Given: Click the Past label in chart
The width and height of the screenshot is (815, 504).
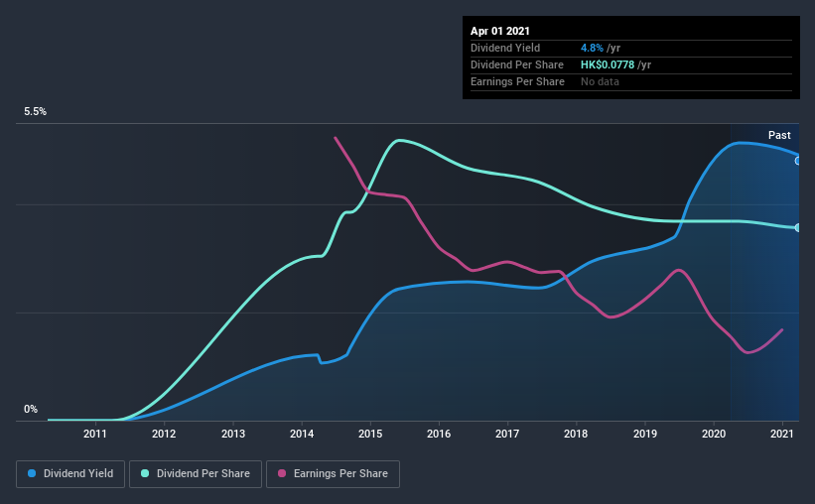Looking at the screenshot, I should click(779, 136).
